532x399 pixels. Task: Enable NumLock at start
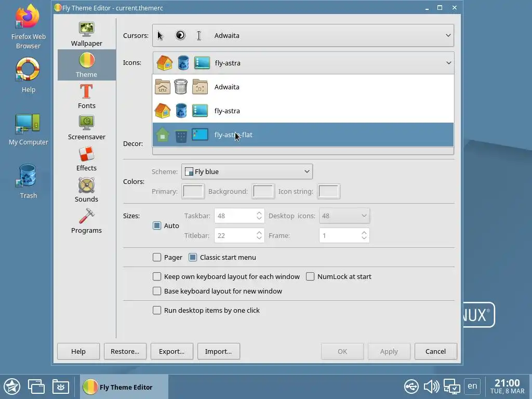[x=310, y=276]
